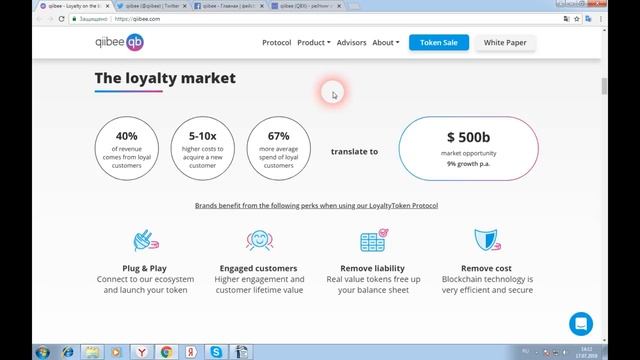The image size is (640, 360).
Task: Click the qiibee logo in header
Action: (x=119, y=42)
